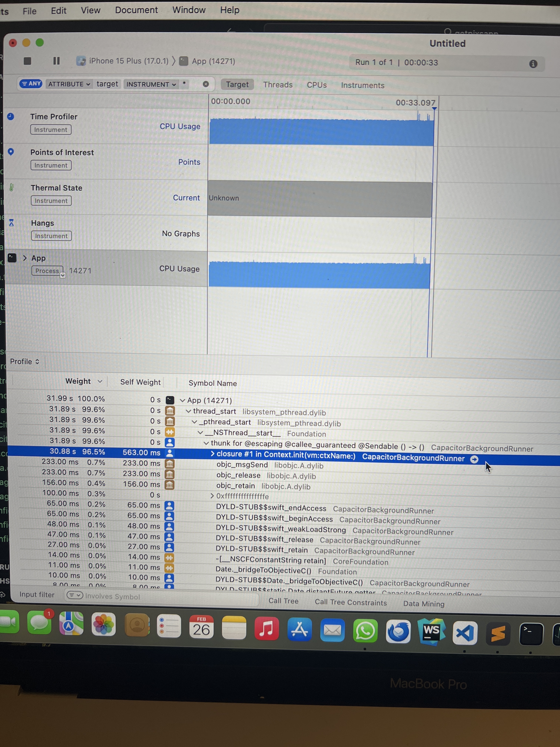Switch to the Threads tab
This screenshot has width=560, height=747.
(x=278, y=84)
